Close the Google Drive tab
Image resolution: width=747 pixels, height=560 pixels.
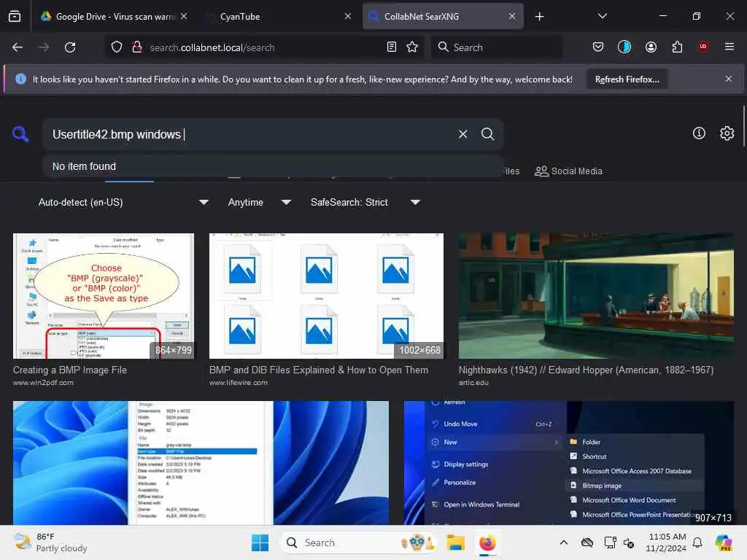[x=184, y=16]
